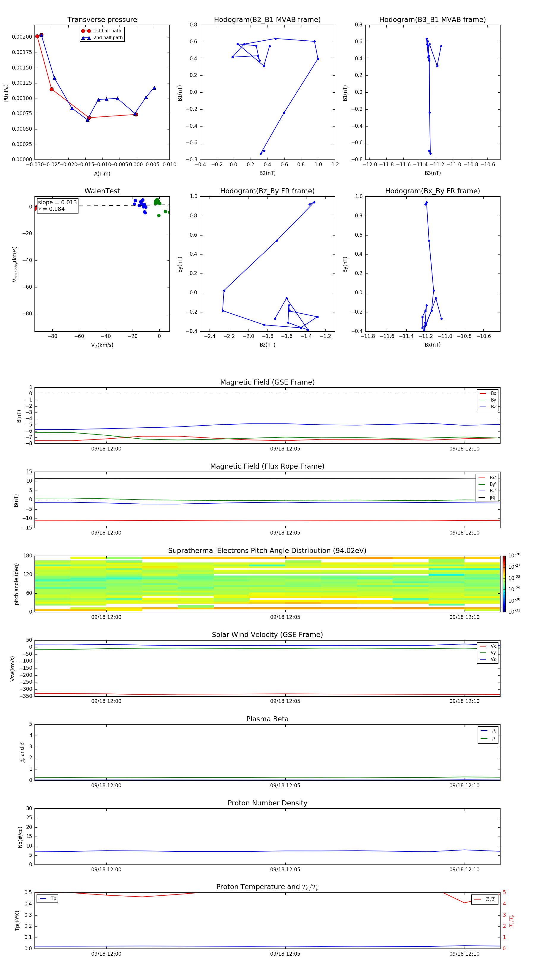Click the 'Hodogram(B2_B1 MVAB frame)' title

point(267,20)
